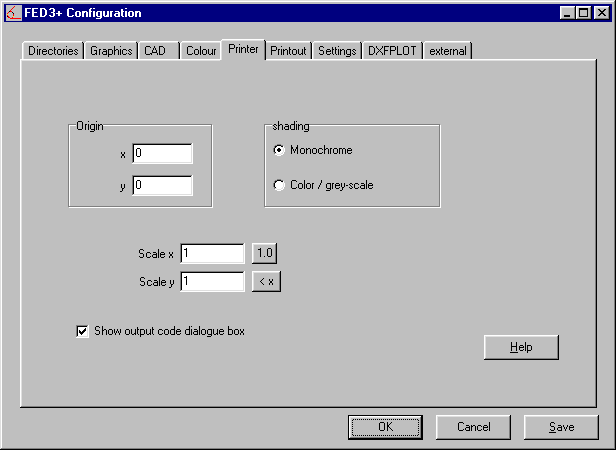Screen dimensions: 616x450
Task: Select Monochrome shading option
Action: (x=279, y=150)
